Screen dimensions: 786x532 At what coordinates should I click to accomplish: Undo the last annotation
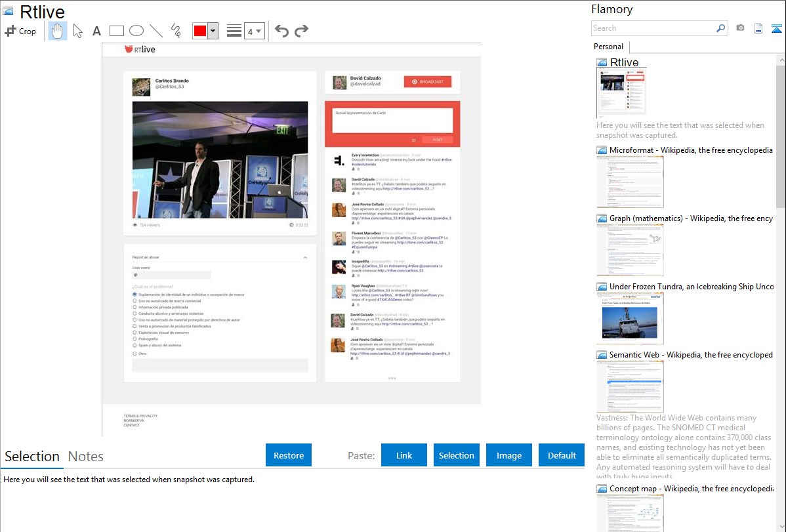pyautogui.click(x=281, y=31)
